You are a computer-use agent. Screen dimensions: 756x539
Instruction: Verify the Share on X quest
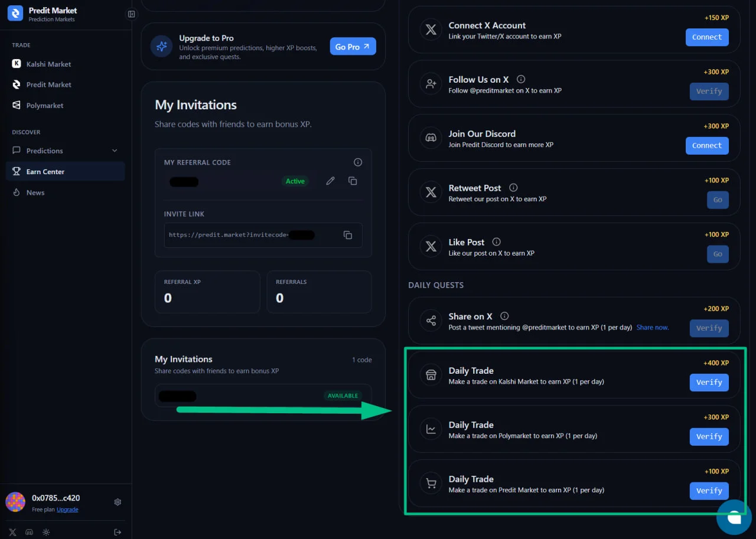point(709,328)
